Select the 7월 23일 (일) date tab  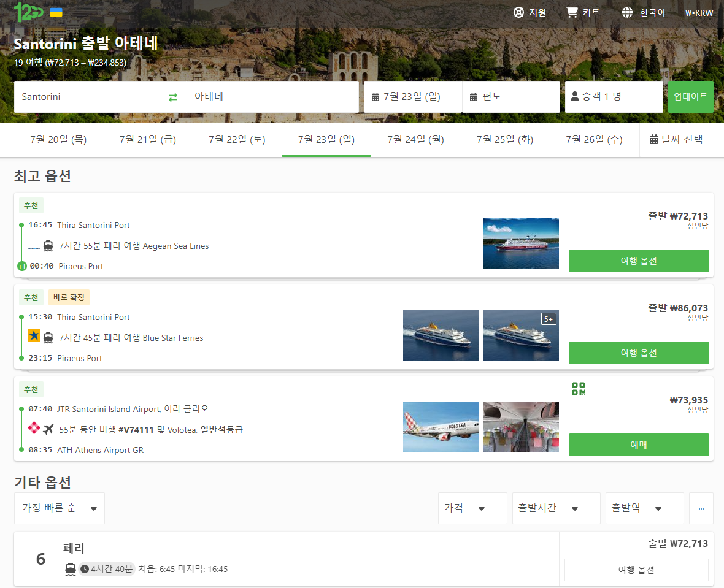(326, 139)
